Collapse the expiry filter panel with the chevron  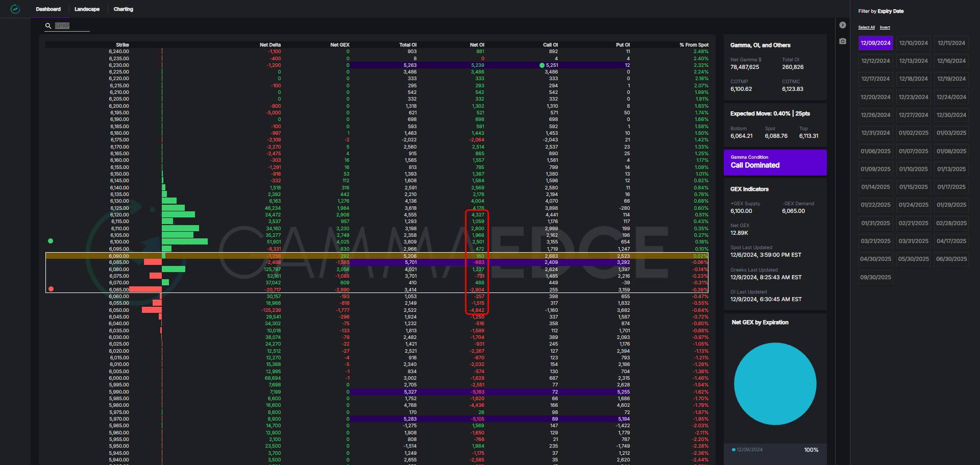pyautogui.click(x=843, y=25)
